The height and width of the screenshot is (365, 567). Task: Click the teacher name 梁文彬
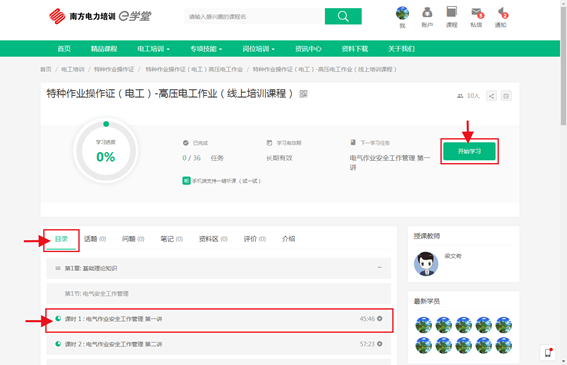453,256
